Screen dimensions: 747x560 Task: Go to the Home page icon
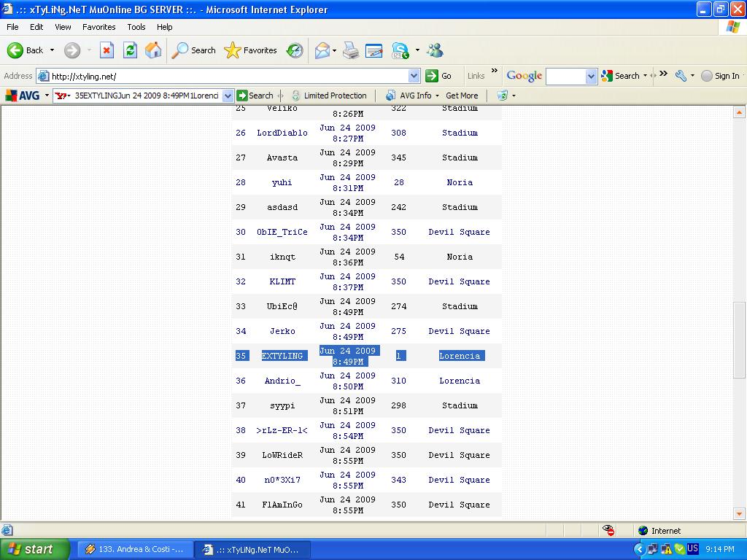coord(153,50)
